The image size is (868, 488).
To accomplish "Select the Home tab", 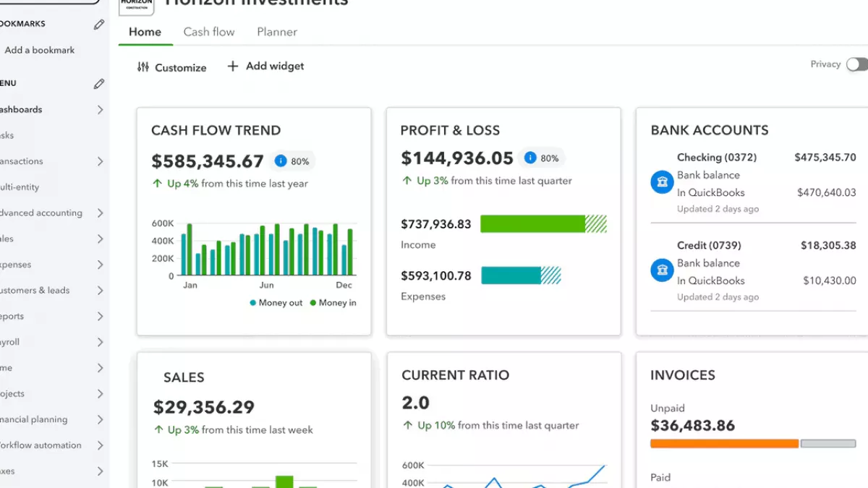I will pyautogui.click(x=145, y=32).
